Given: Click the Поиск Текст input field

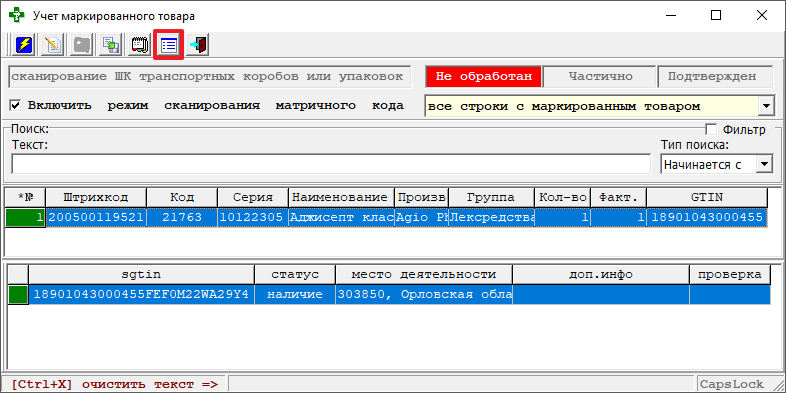Looking at the screenshot, I should (331, 164).
